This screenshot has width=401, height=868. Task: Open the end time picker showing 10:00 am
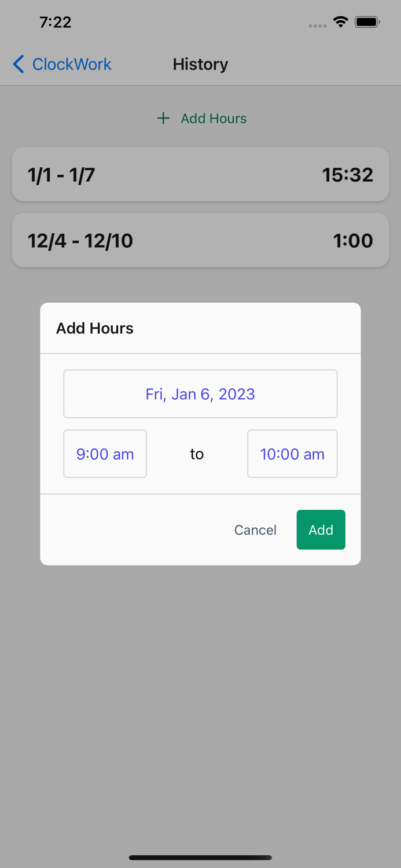pyautogui.click(x=292, y=454)
